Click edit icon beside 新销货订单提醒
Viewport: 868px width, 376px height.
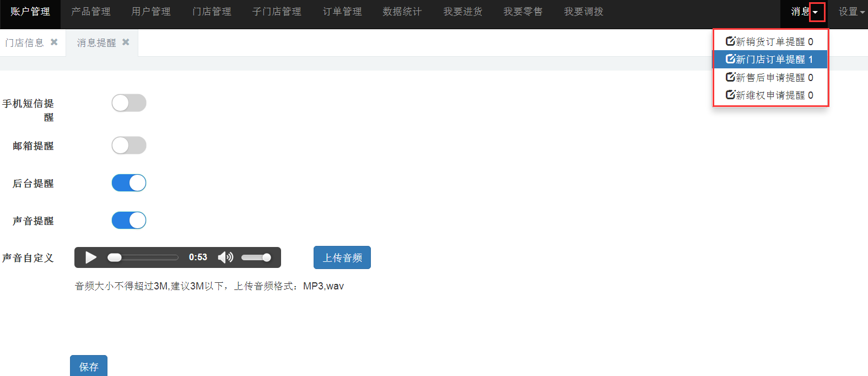730,41
